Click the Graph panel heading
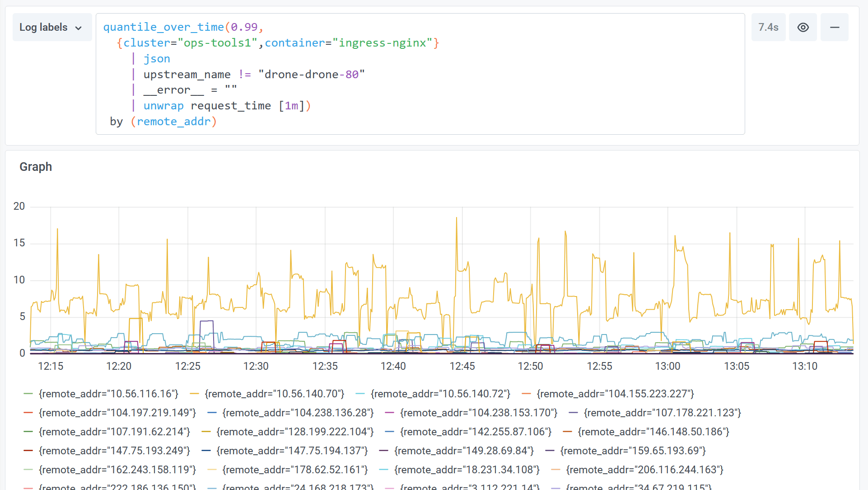Viewport: 868px width, 490px height. [36, 167]
